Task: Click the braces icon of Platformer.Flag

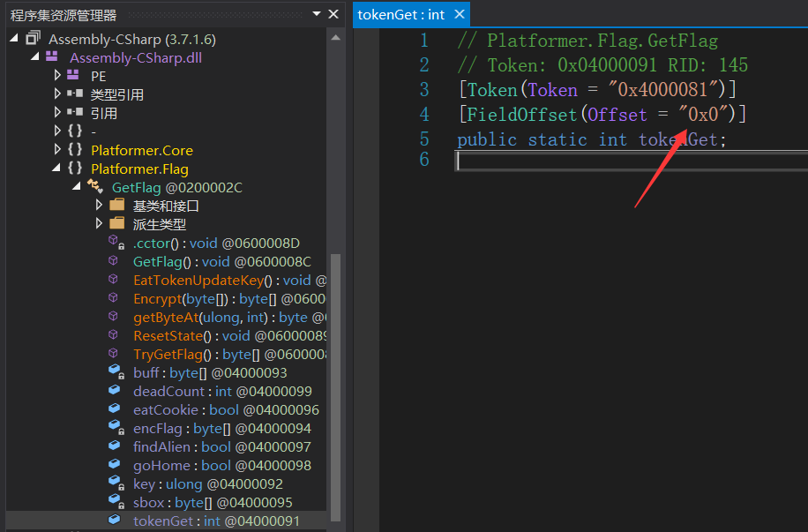Action: [x=75, y=168]
